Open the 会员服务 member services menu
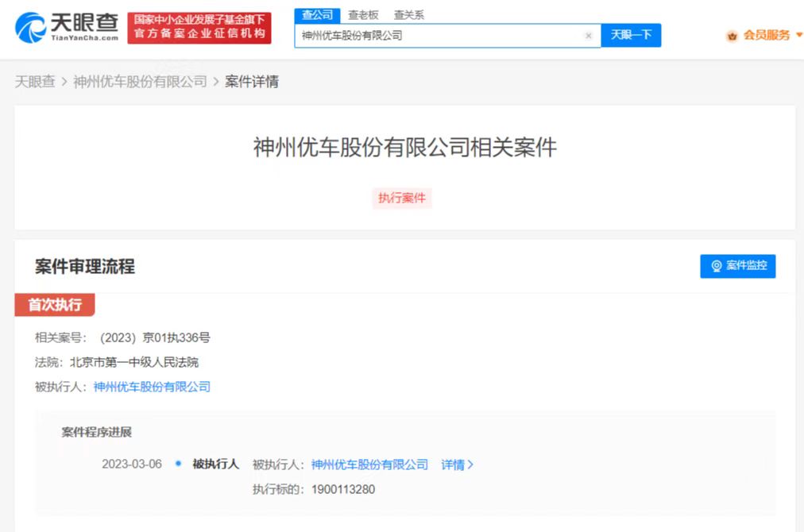The width and height of the screenshot is (804, 532). pos(766,36)
